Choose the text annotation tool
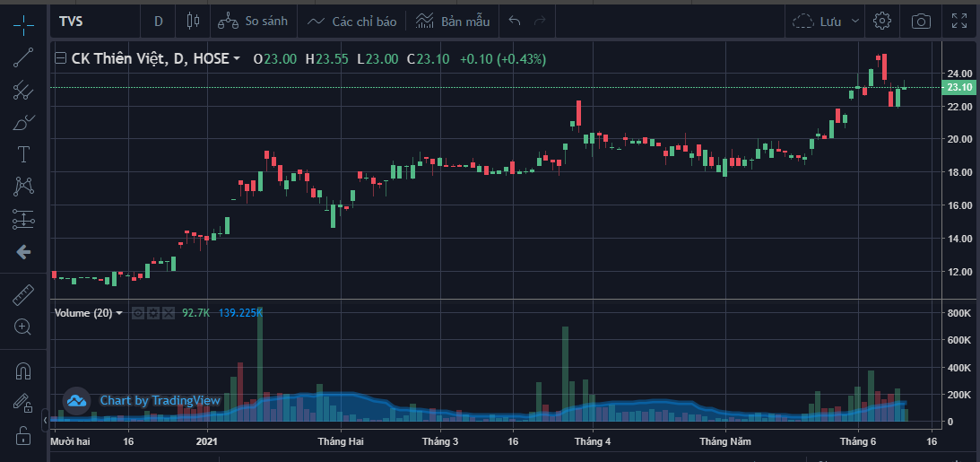This screenshot has width=980, height=462. (x=23, y=154)
